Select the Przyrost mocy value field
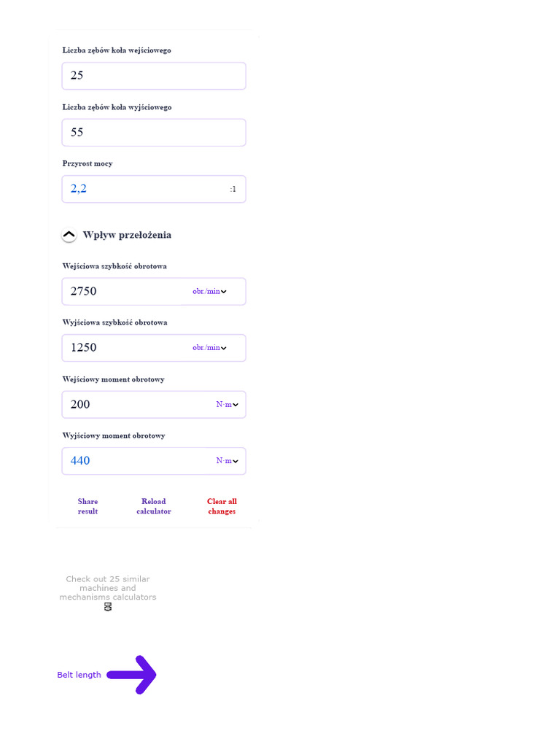Viewport: 560px width, 747px height. coord(146,189)
